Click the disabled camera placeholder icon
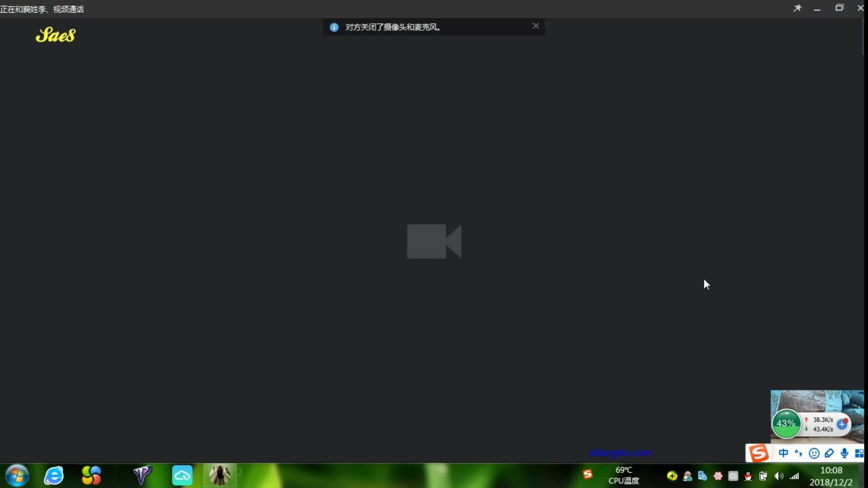 434,241
